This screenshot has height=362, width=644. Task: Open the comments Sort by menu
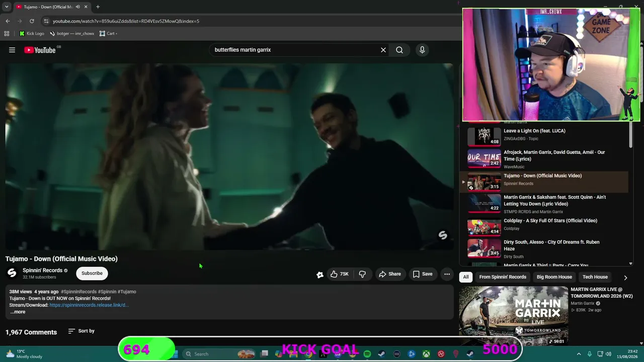(x=82, y=331)
